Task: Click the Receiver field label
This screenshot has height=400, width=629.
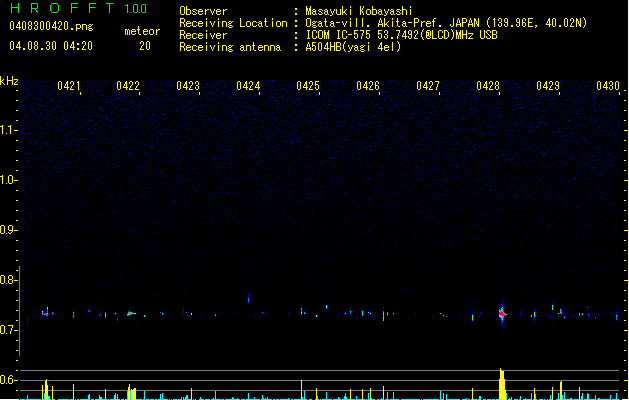Action: [203, 35]
